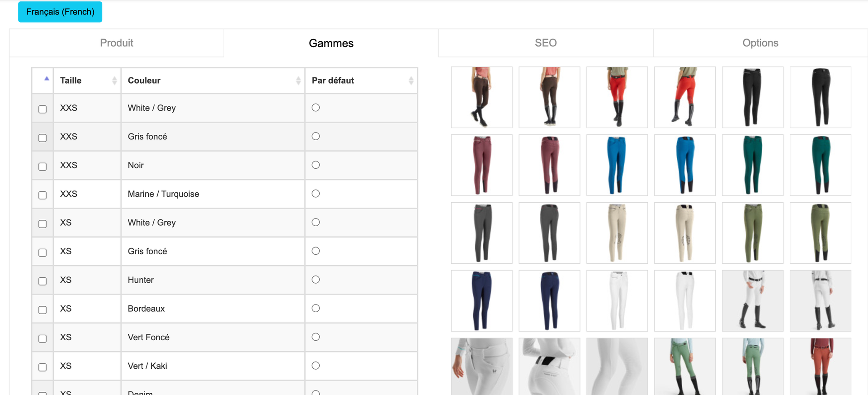Pick the navy breeches front thumbnail
Image resolution: width=868 pixels, height=395 pixels.
pyautogui.click(x=481, y=301)
